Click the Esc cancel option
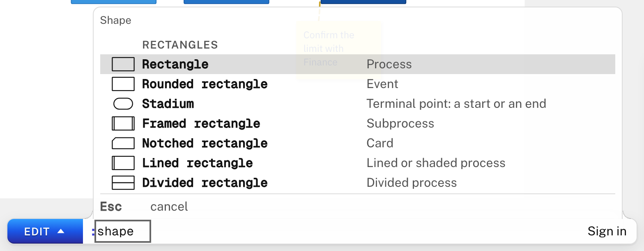Viewport: 644px width, 251px height. tap(144, 206)
